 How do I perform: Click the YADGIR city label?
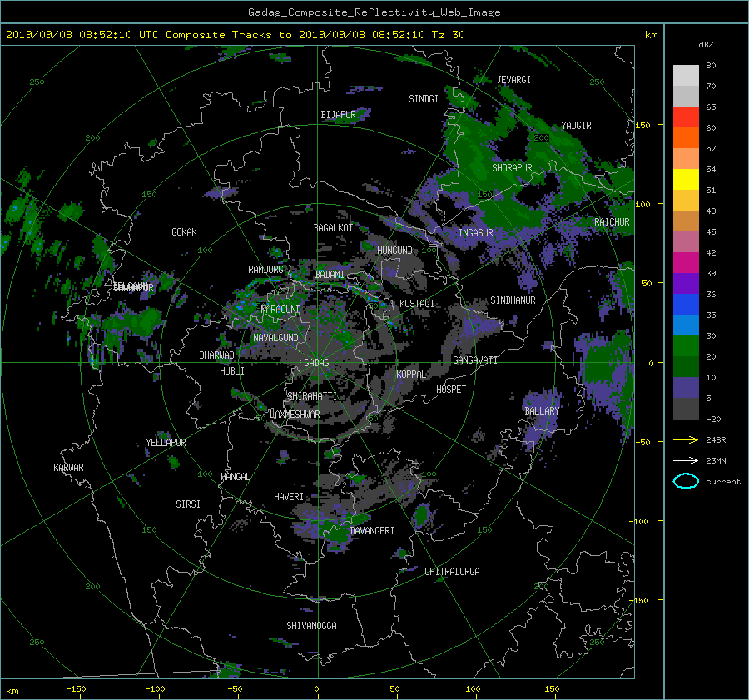tap(576, 126)
